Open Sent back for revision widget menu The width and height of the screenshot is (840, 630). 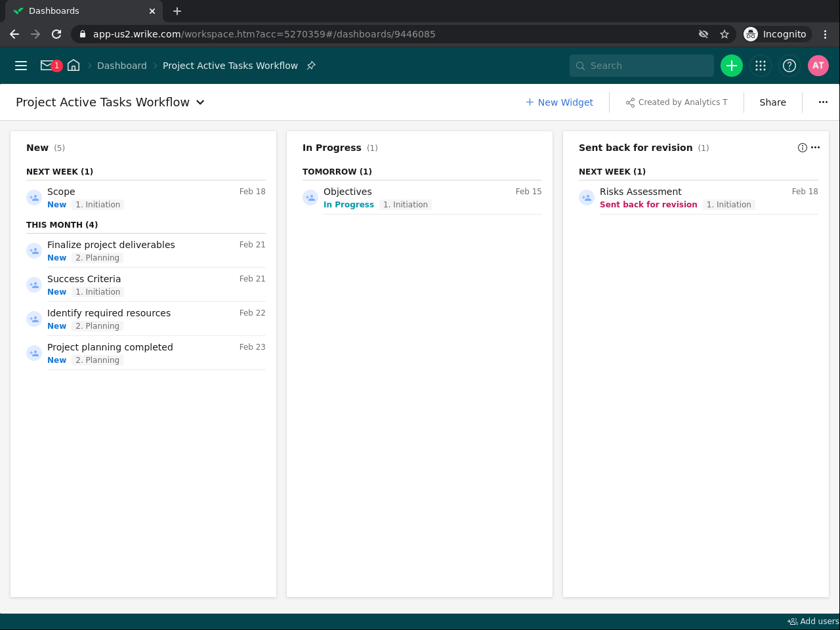pos(816,148)
